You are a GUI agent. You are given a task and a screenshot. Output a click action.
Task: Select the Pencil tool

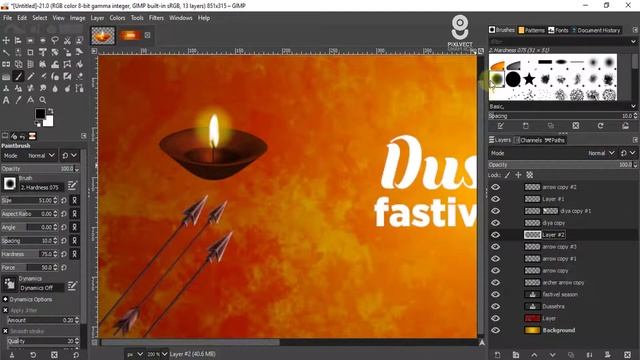pos(31,76)
